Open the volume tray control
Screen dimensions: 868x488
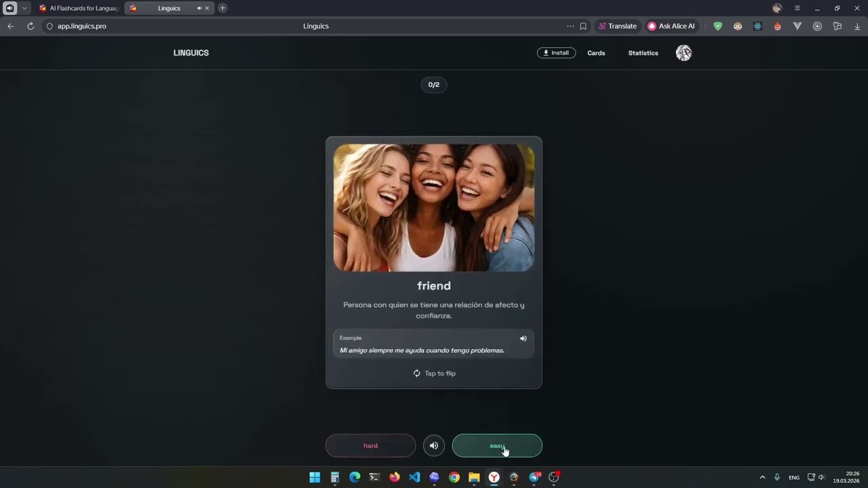tap(821, 477)
